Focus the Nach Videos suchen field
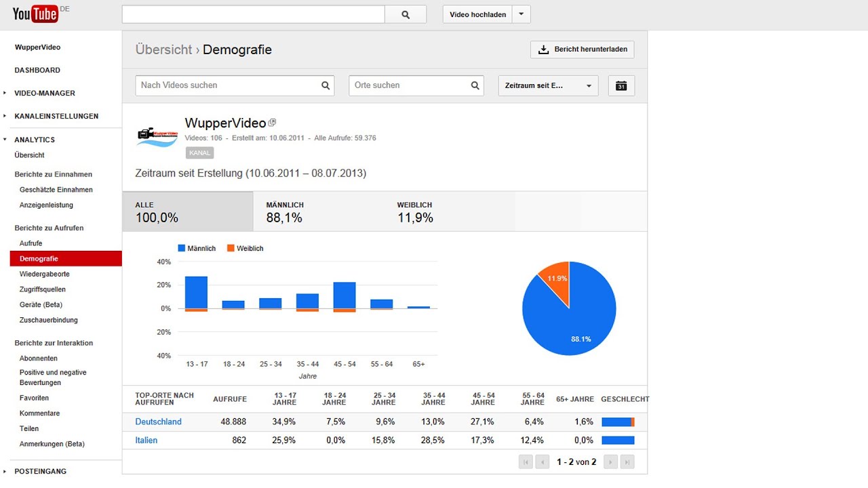The height and width of the screenshot is (488, 868). click(235, 85)
